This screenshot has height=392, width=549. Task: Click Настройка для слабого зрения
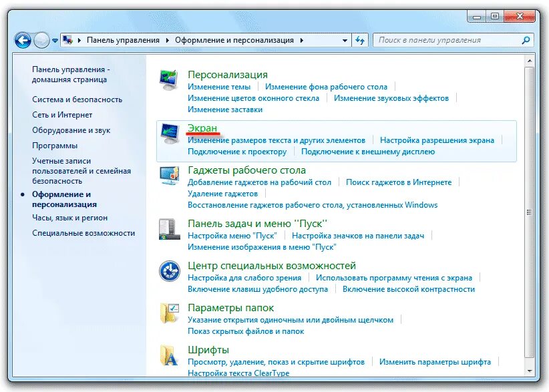click(244, 278)
